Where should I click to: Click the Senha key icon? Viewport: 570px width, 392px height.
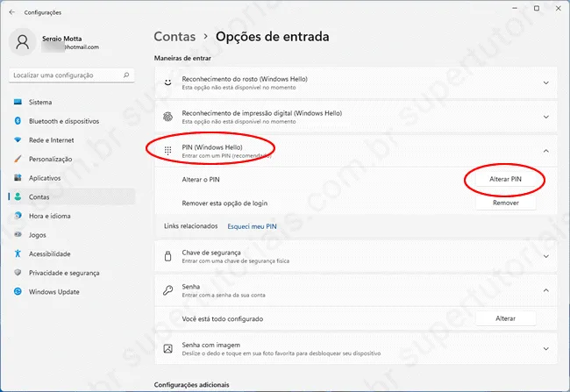(167, 290)
